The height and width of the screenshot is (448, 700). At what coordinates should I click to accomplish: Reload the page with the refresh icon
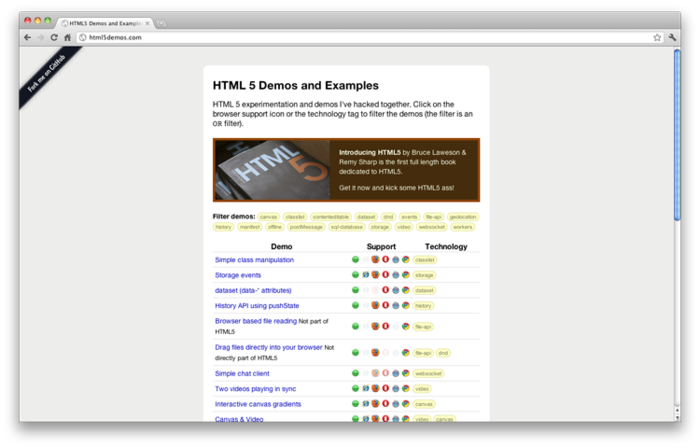point(54,37)
